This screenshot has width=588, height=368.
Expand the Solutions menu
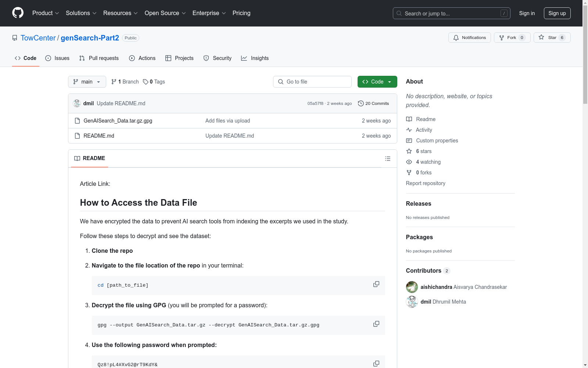[x=81, y=13]
